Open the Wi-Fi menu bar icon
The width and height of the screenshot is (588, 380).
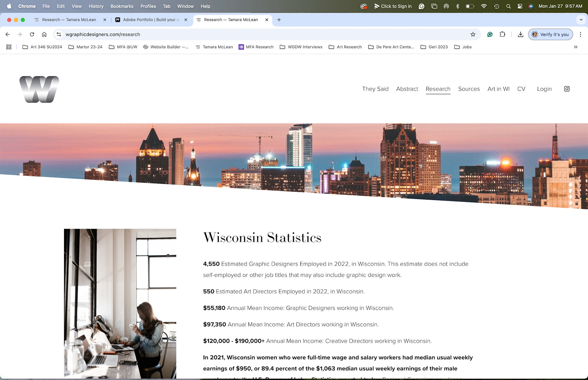point(484,6)
